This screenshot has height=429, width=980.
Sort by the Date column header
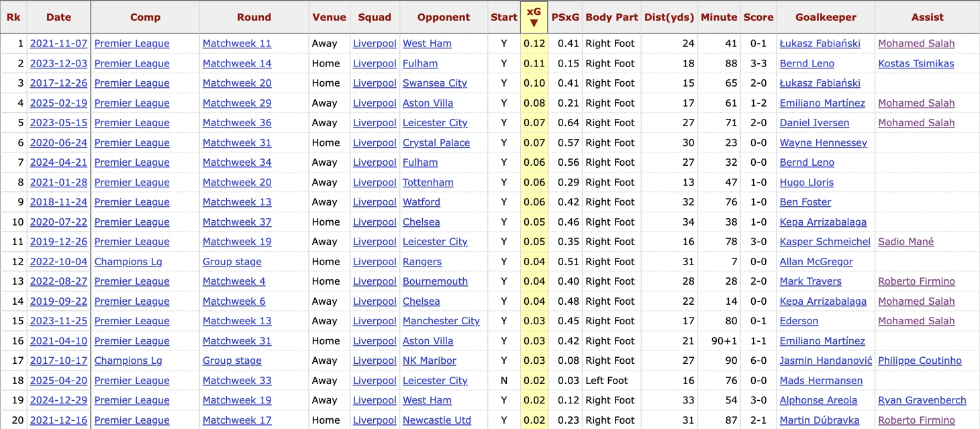(x=58, y=17)
